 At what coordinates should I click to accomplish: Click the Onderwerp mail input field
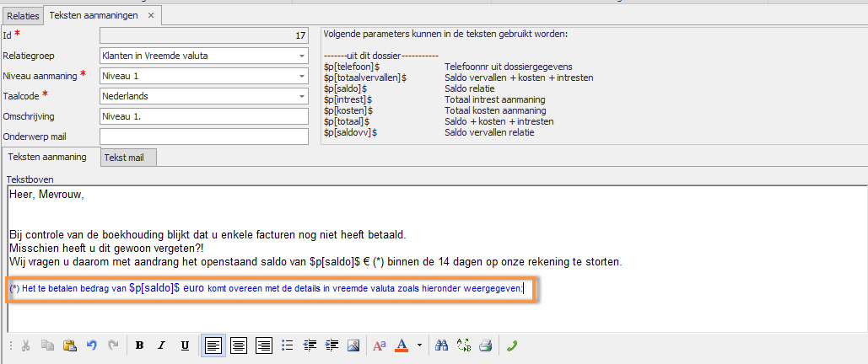(203, 136)
